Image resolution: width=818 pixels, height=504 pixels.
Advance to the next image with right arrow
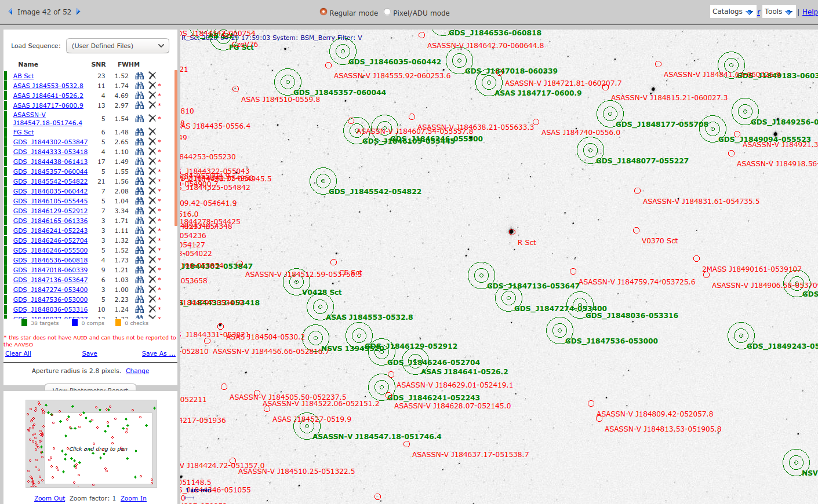point(78,12)
